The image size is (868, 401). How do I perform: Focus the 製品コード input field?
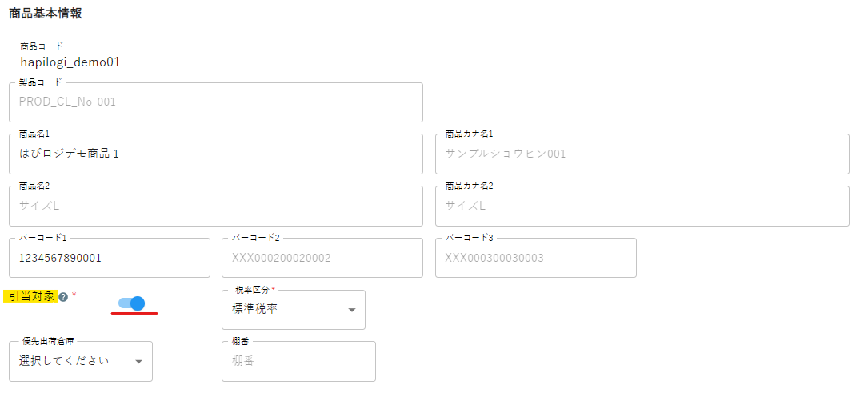[x=216, y=102]
